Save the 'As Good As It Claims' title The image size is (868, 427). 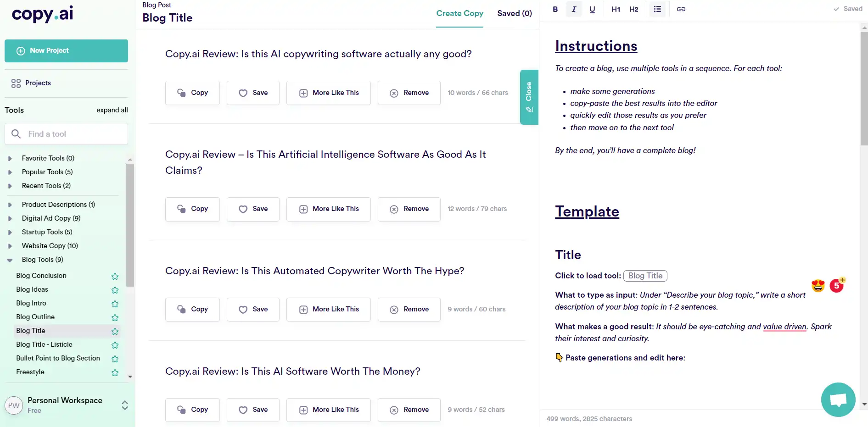253,209
